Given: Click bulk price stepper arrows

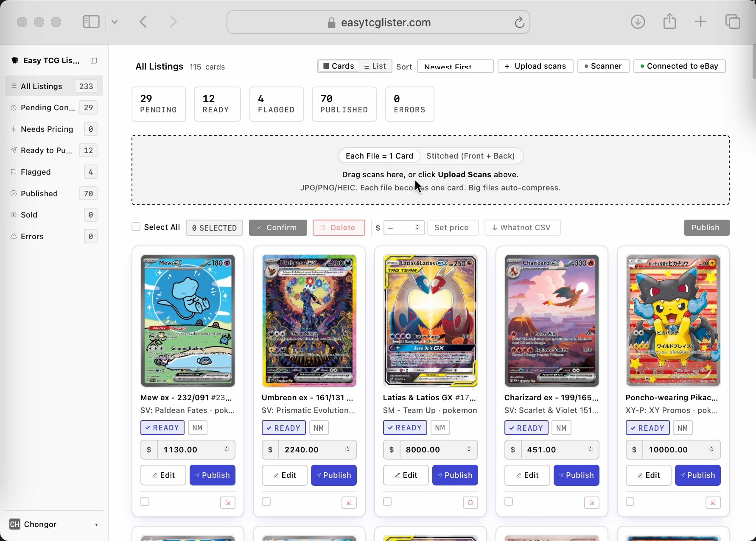Looking at the screenshot, I should click(x=417, y=227).
